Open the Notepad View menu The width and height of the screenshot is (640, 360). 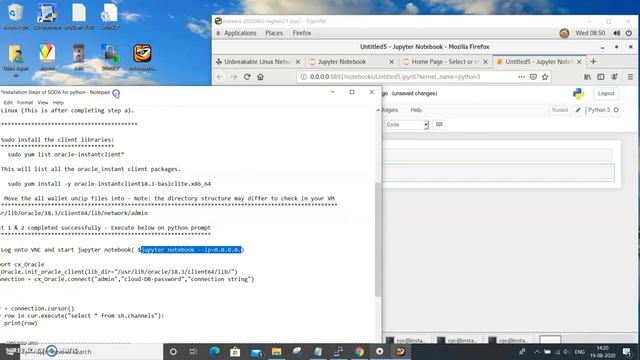pos(43,102)
